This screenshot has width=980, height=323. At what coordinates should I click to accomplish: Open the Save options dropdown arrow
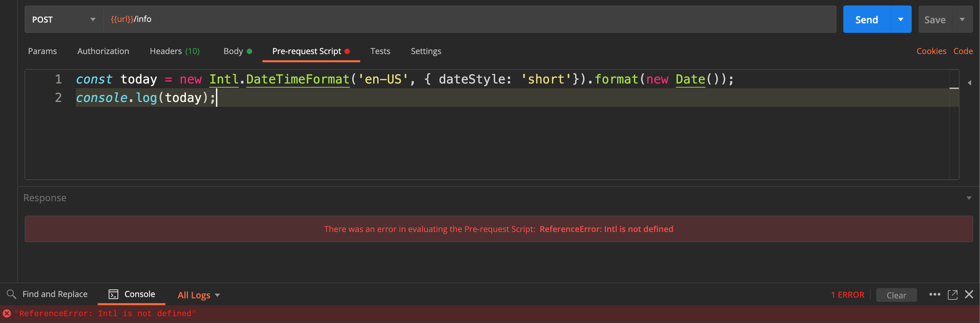963,19
